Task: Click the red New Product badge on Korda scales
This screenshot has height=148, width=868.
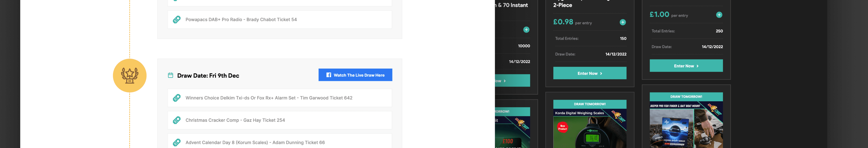Action: point(563,127)
